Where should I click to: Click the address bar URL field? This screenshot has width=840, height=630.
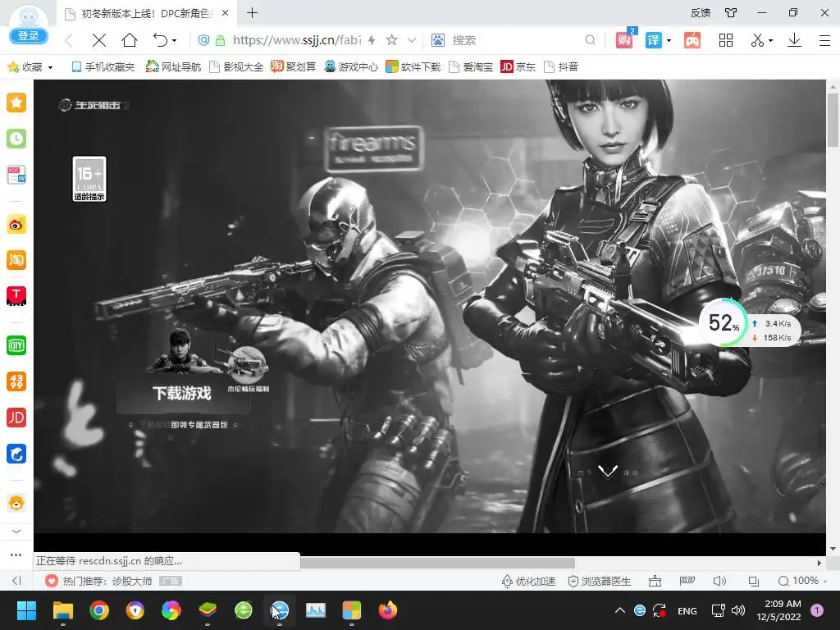pos(296,40)
